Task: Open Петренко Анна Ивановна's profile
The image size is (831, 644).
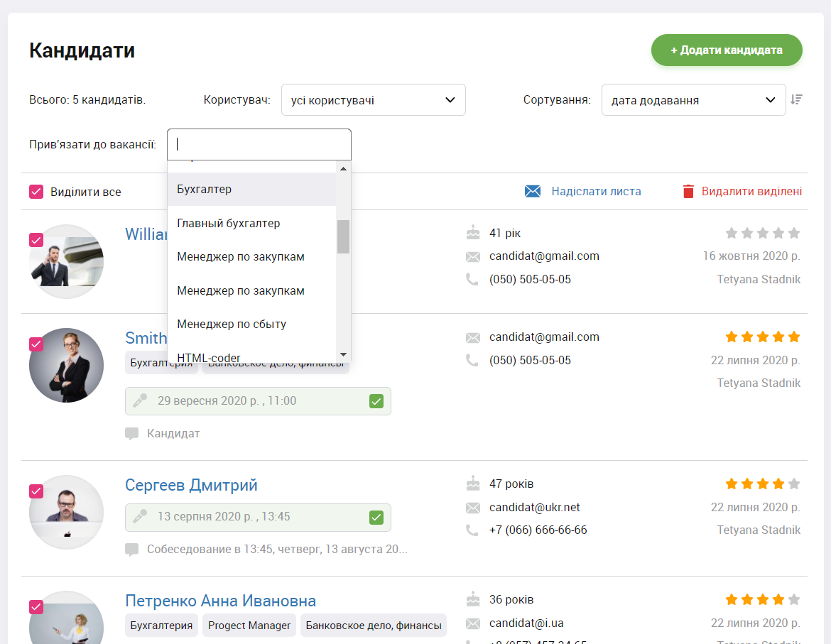Action: pos(220,601)
